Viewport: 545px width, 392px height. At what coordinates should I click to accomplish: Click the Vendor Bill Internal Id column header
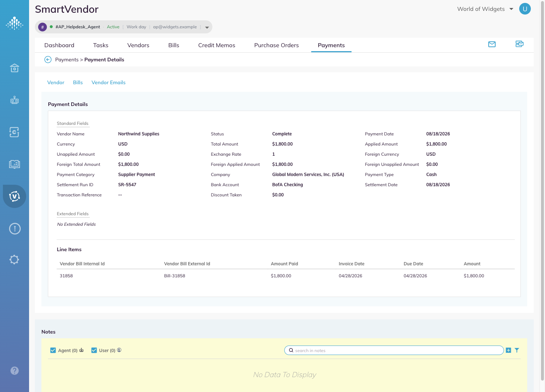(82, 264)
